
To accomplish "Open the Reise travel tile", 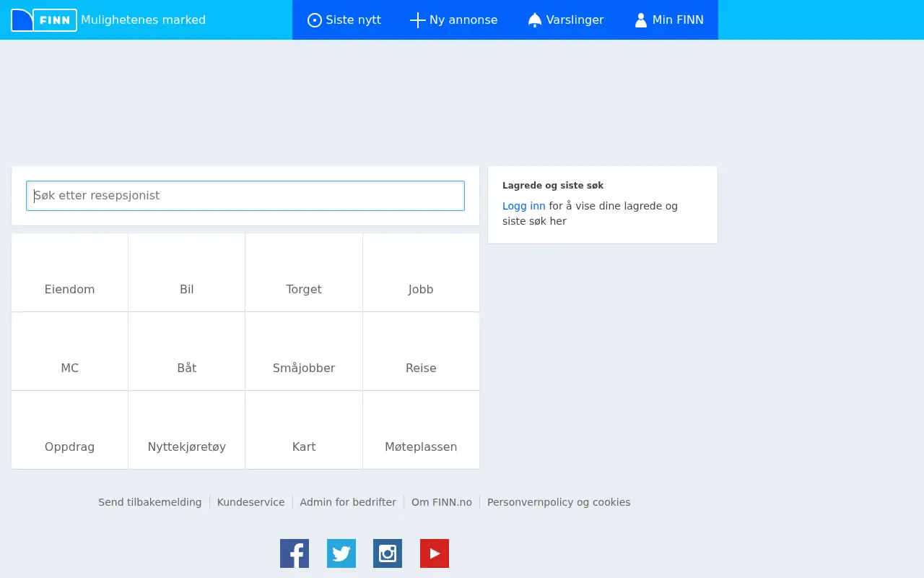I will (421, 351).
